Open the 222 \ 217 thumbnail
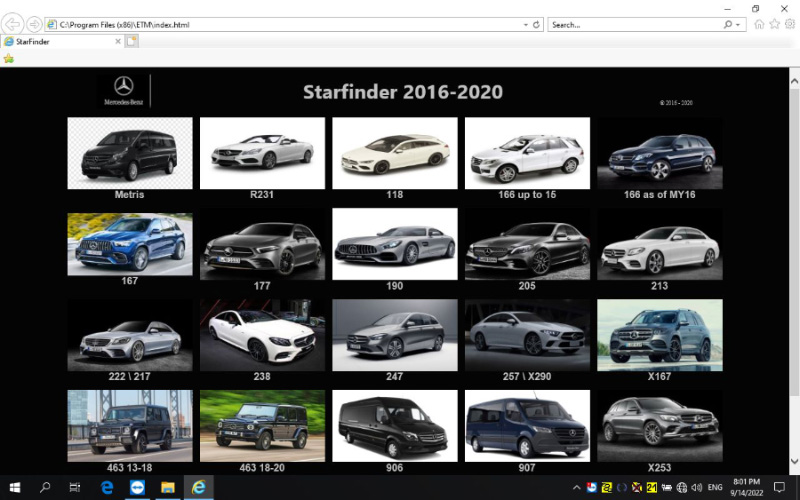800x500 pixels. (130, 335)
